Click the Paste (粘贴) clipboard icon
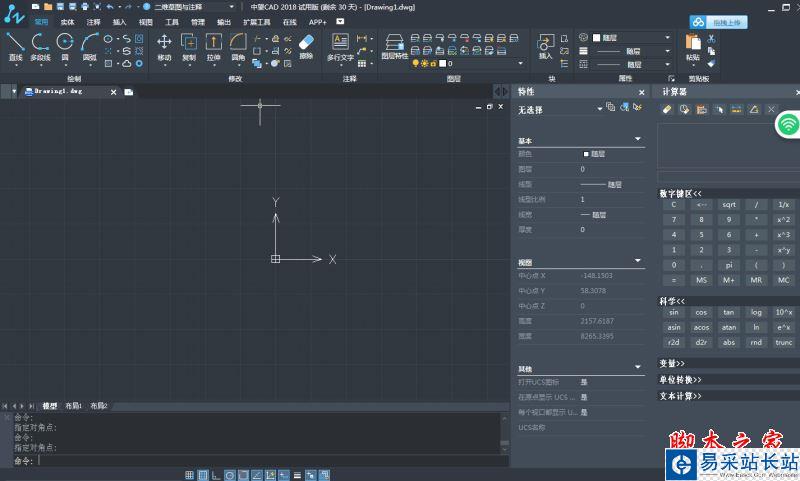This screenshot has height=481, width=800. tap(692, 47)
